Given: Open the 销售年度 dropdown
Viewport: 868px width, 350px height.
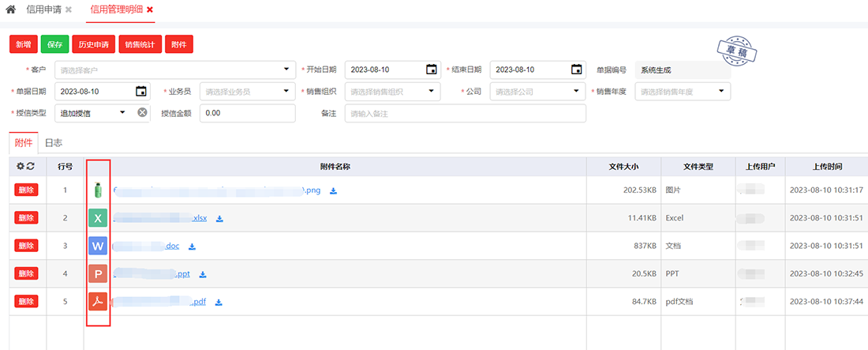Looking at the screenshot, I should click(x=721, y=92).
